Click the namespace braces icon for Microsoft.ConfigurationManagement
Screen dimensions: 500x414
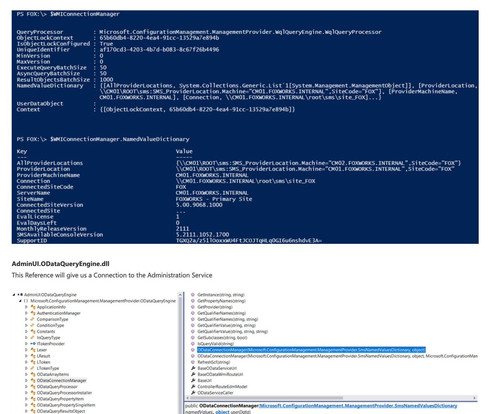(x=26, y=301)
